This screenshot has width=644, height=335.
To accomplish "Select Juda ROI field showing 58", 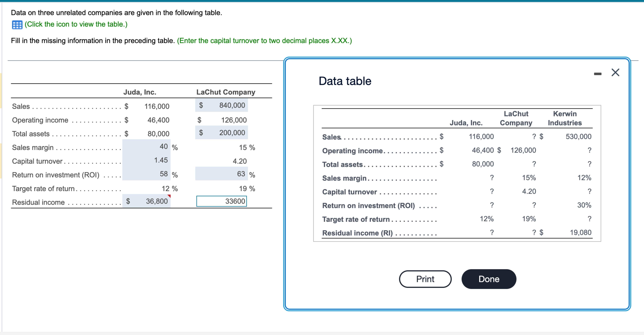I will (146, 174).
